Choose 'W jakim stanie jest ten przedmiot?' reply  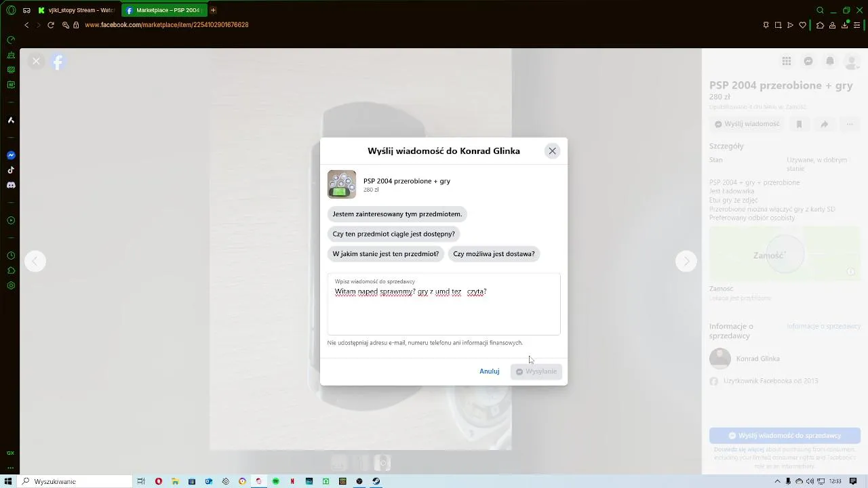point(386,254)
